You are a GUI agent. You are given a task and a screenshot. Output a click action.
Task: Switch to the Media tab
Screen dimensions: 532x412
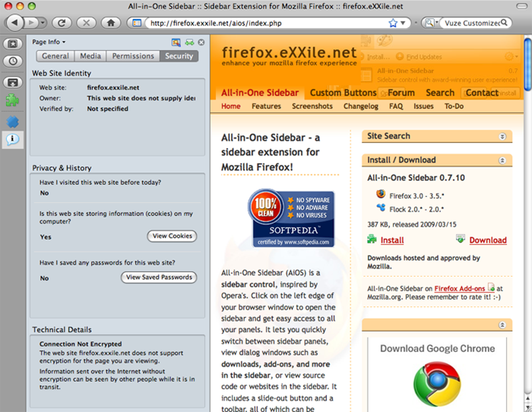(90, 56)
